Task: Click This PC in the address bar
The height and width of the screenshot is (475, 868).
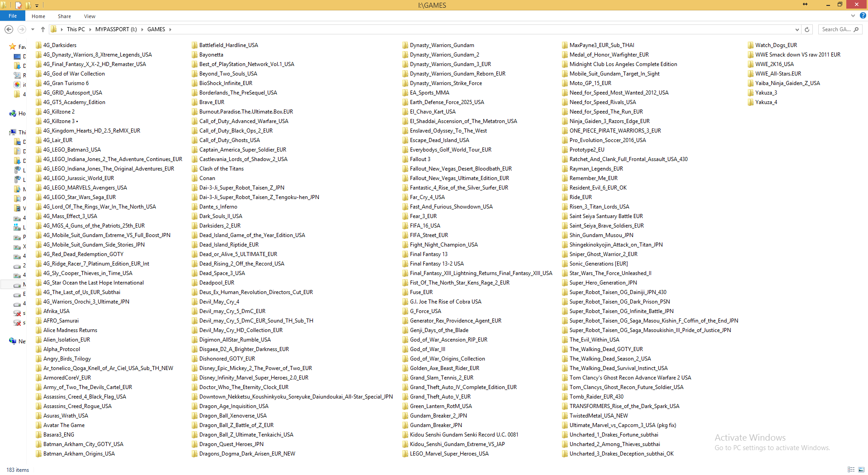Action: click(76, 29)
